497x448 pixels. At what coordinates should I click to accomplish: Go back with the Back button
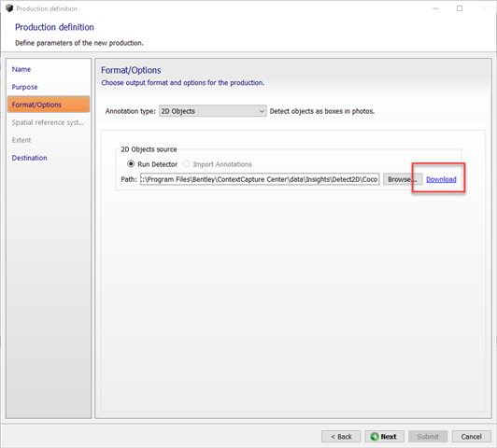point(341,437)
